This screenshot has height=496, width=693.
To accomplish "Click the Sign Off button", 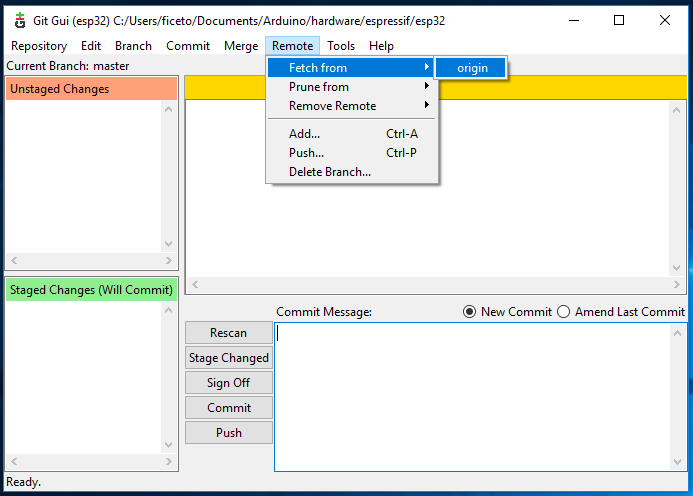I will [x=229, y=383].
